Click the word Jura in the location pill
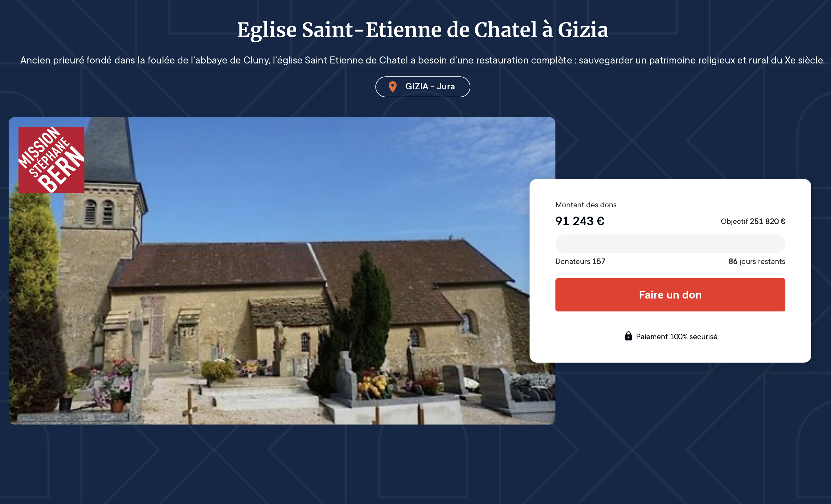The height and width of the screenshot is (504, 831). coord(445,87)
